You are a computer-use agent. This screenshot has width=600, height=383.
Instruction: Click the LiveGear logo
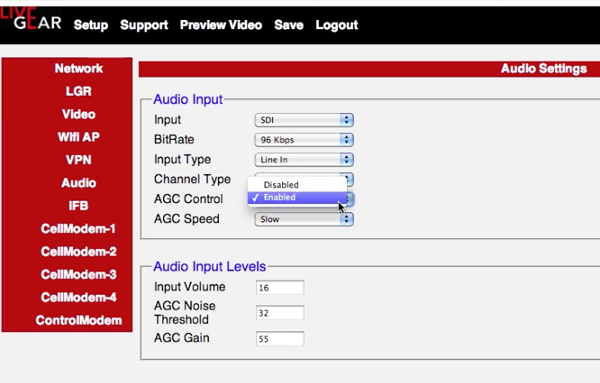click(x=31, y=19)
